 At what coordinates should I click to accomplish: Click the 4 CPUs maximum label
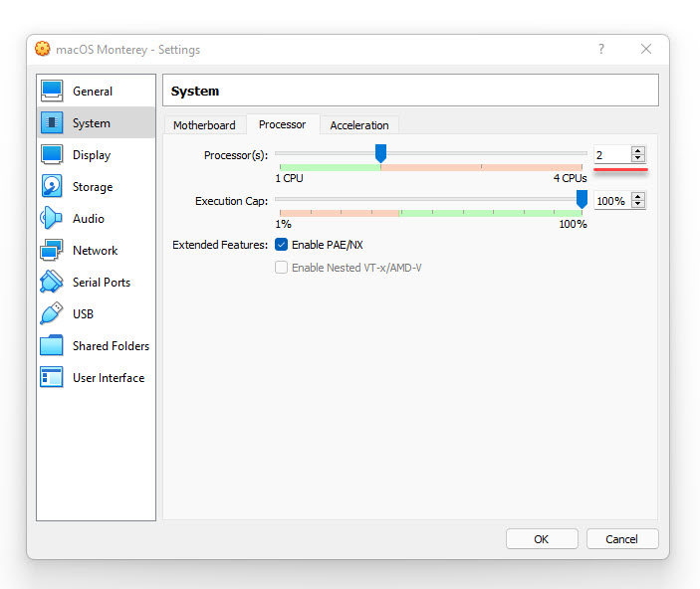tap(571, 178)
